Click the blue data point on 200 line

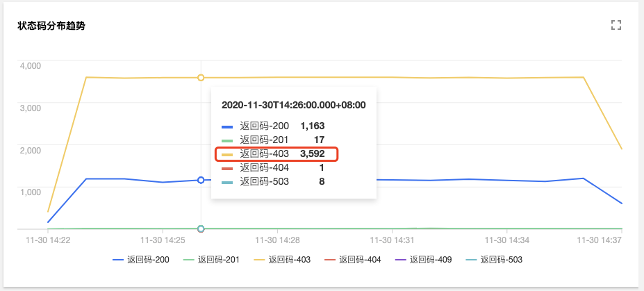(x=201, y=180)
